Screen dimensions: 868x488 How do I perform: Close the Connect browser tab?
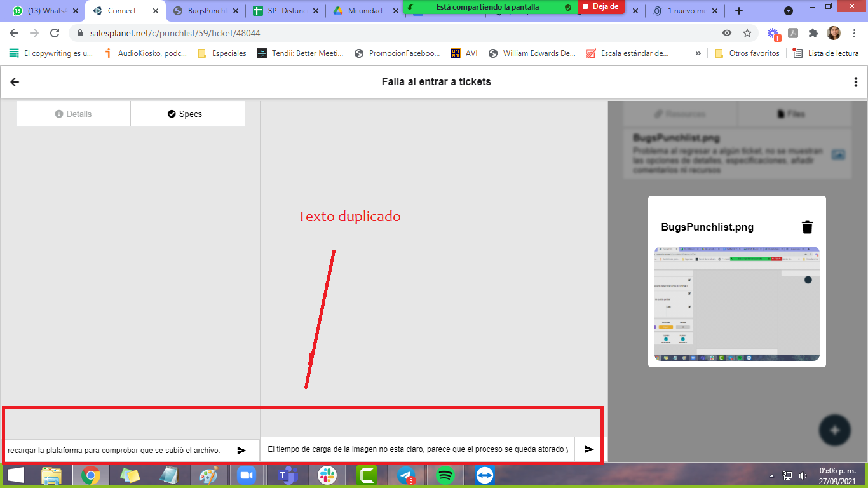pos(155,11)
